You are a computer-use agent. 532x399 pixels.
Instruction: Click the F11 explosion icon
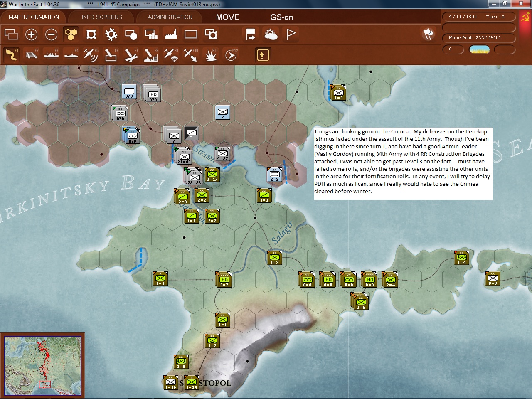pos(211,54)
